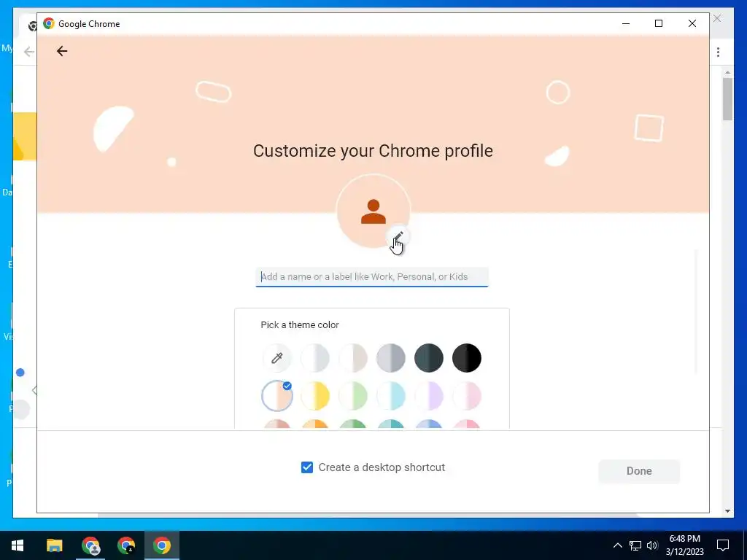Pick the yellow theme color
The width and height of the screenshot is (747, 560).
(315, 396)
